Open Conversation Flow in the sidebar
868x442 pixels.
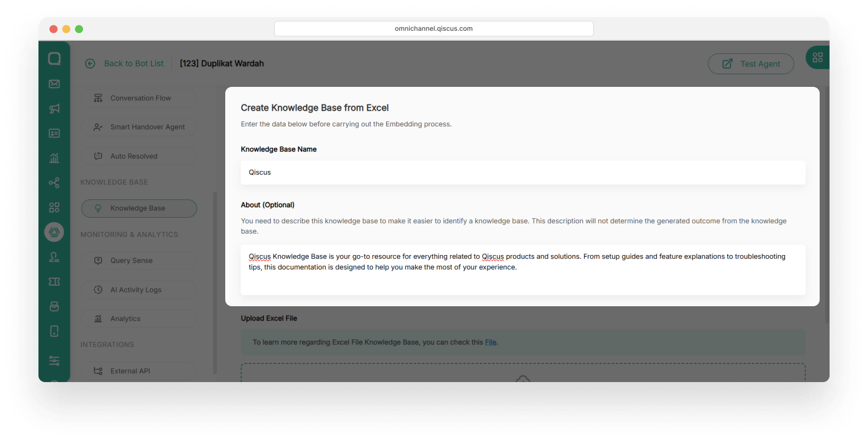139,98
